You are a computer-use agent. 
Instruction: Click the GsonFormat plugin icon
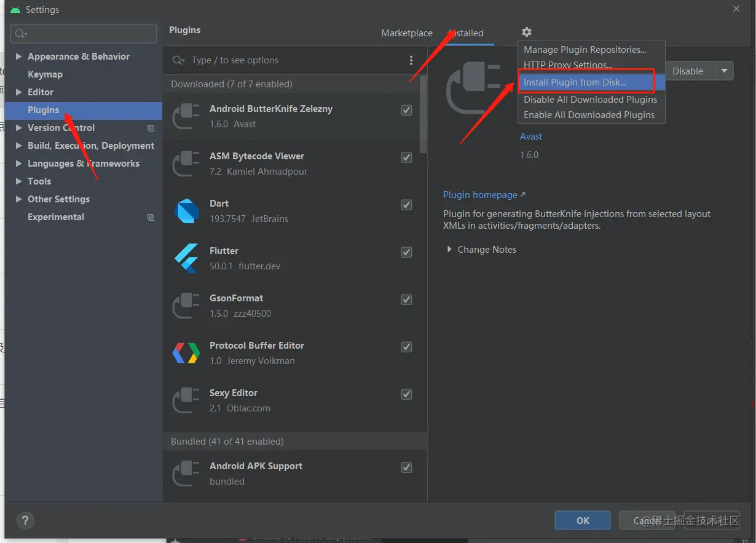click(186, 306)
